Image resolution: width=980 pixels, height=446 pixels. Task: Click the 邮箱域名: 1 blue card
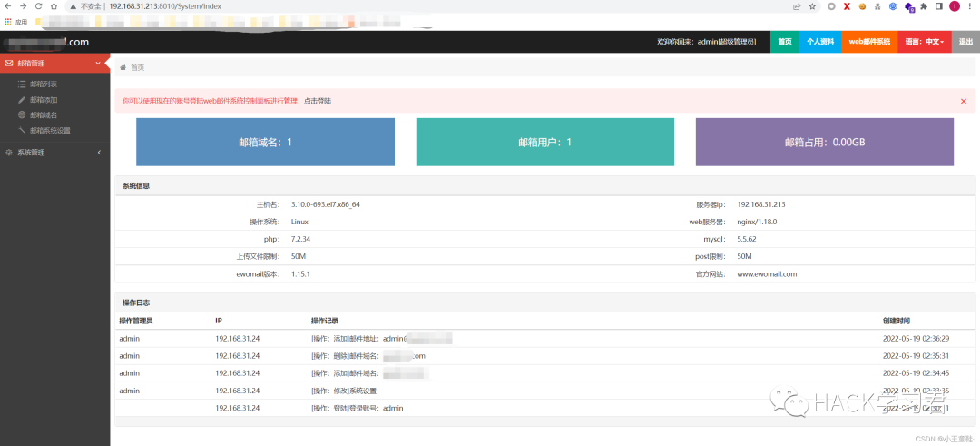click(265, 142)
